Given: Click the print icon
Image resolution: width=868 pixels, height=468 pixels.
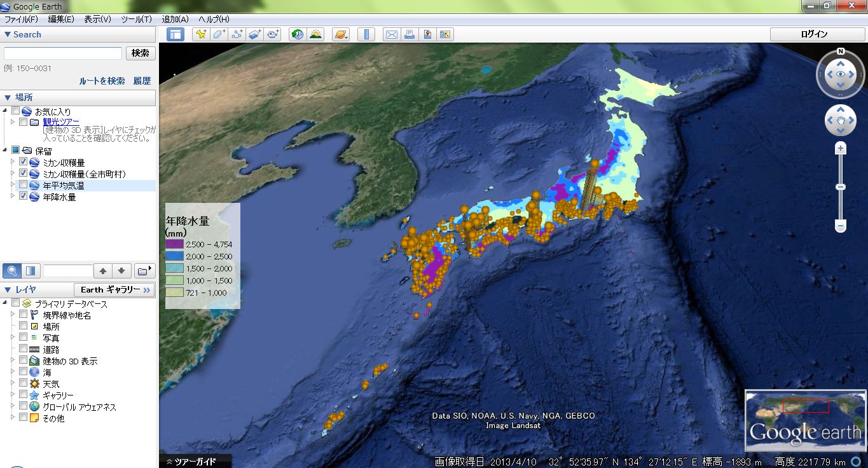Looking at the screenshot, I should point(409,34).
